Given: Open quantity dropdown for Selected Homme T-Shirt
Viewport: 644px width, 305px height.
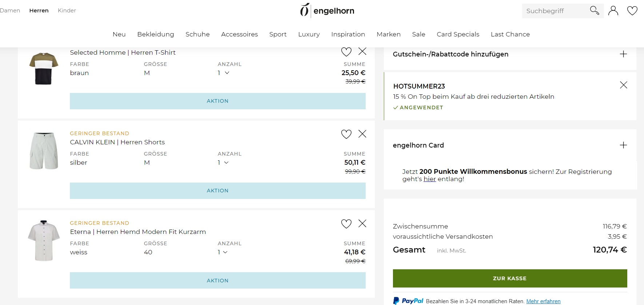Looking at the screenshot, I should click(223, 73).
